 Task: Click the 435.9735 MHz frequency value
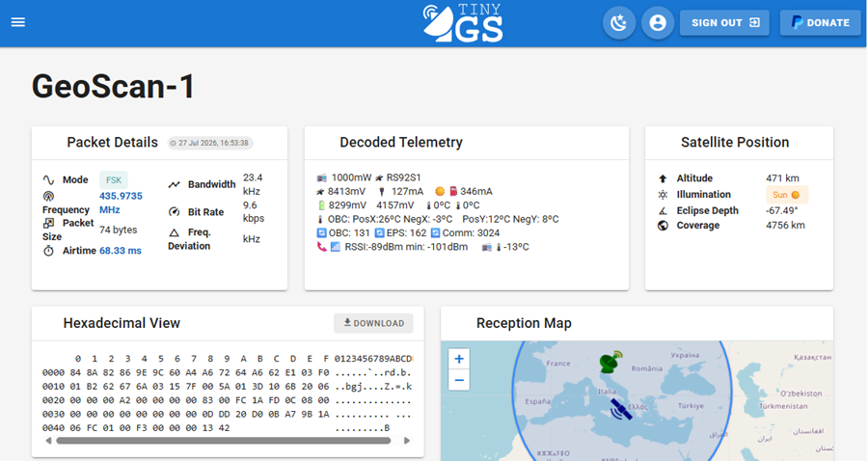[121, 203]
